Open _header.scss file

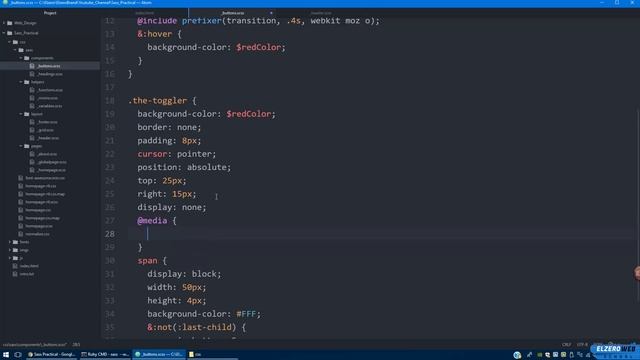coord(48,138)
